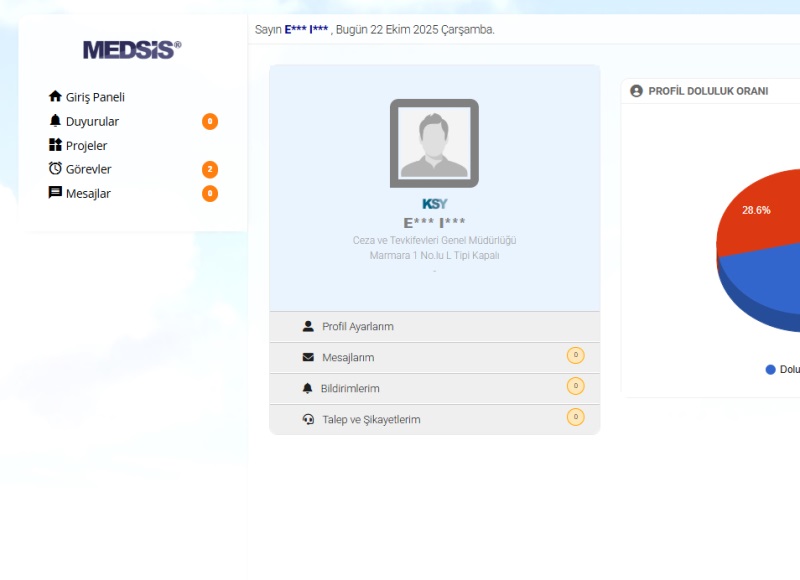The image size is (800, 580).
Task: Click the Projeler grid icon
Action: pos(55,145)
